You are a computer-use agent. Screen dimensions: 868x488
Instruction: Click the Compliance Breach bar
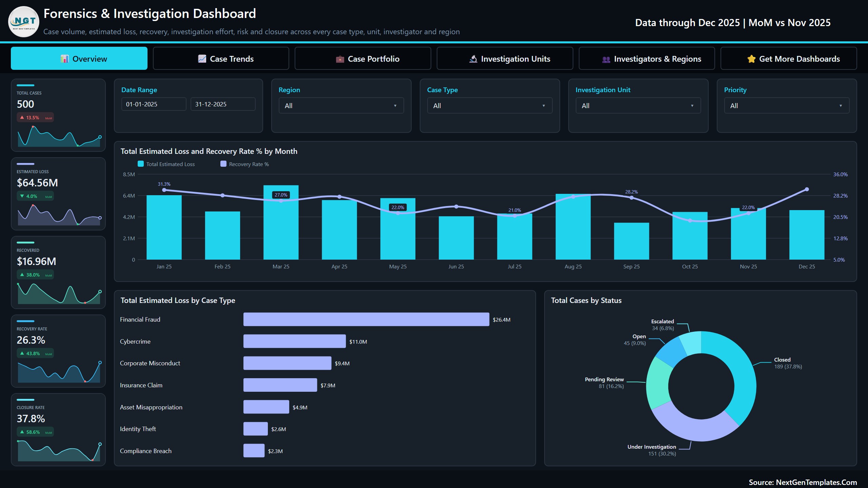tap(254, 451)
